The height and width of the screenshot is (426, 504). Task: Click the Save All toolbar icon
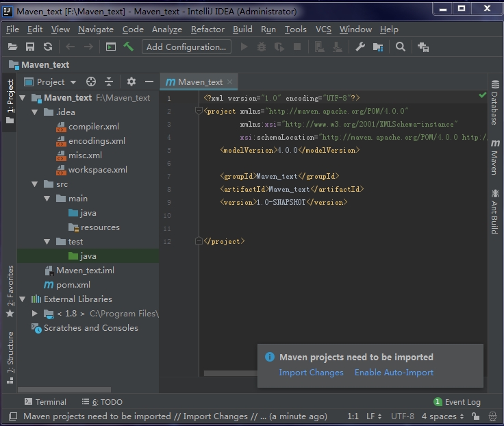(30, 47)
